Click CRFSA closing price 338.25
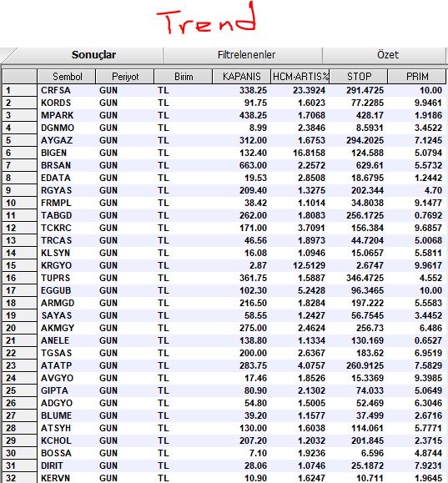The width and height of the screenshot is (448, 483). point(253,90)
